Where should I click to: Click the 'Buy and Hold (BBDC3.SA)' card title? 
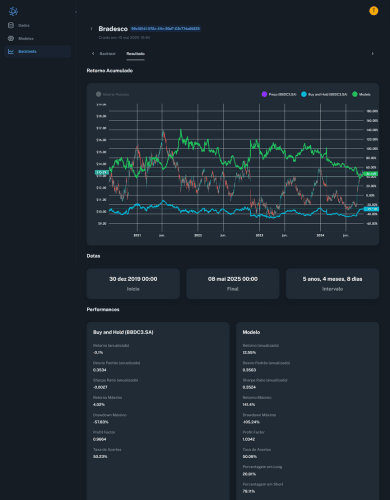(123, 332)
